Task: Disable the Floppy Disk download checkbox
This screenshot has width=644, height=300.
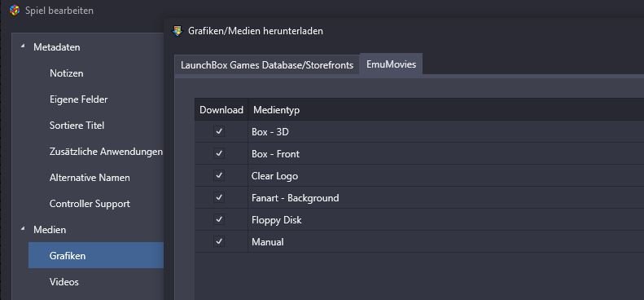Action: pos(219,220)
